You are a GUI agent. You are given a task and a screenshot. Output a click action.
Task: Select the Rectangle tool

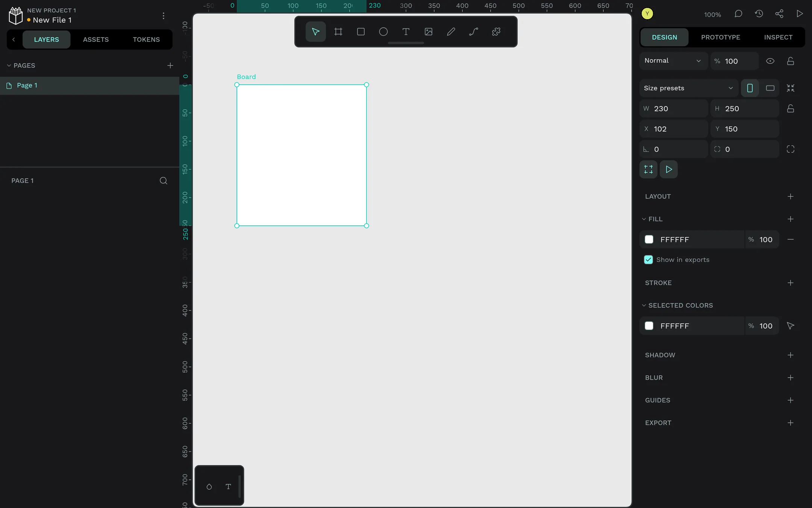tap(361, 32)
